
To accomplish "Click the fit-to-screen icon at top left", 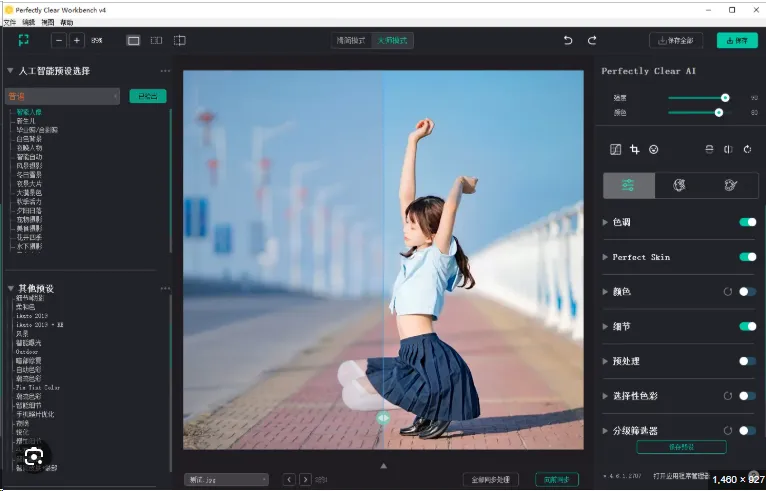I will (x=23, y=40).
